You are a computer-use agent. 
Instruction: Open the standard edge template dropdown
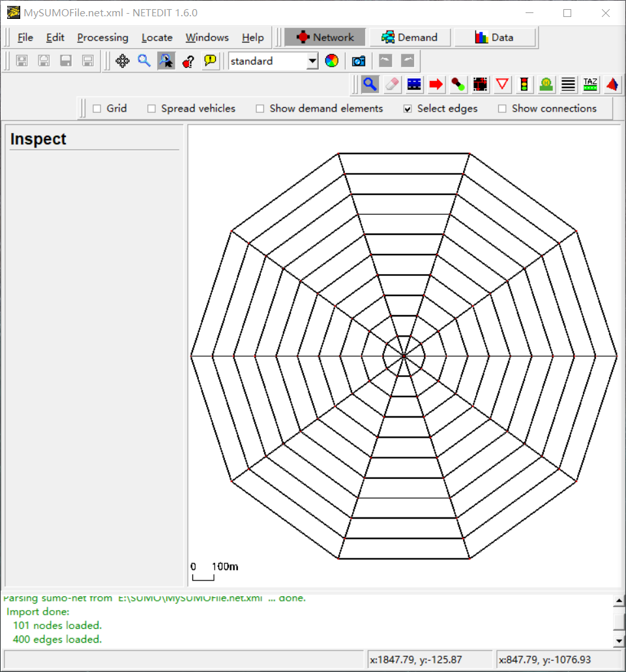312,61
